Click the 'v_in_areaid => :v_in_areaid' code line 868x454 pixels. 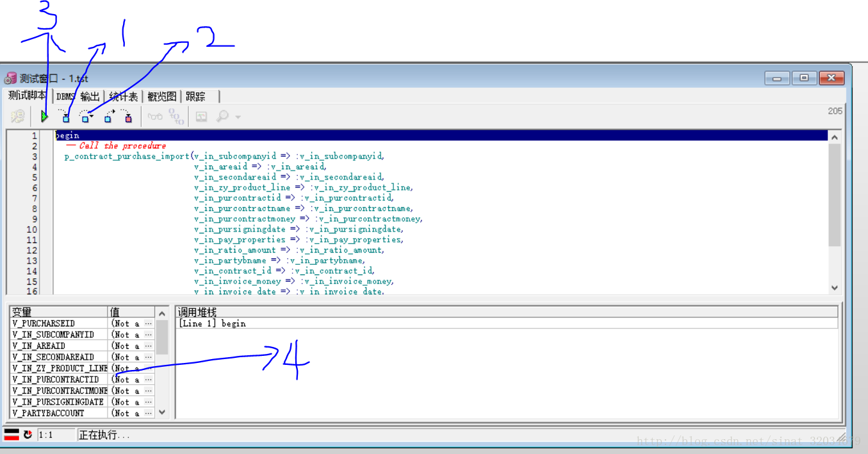click(260, 167)
